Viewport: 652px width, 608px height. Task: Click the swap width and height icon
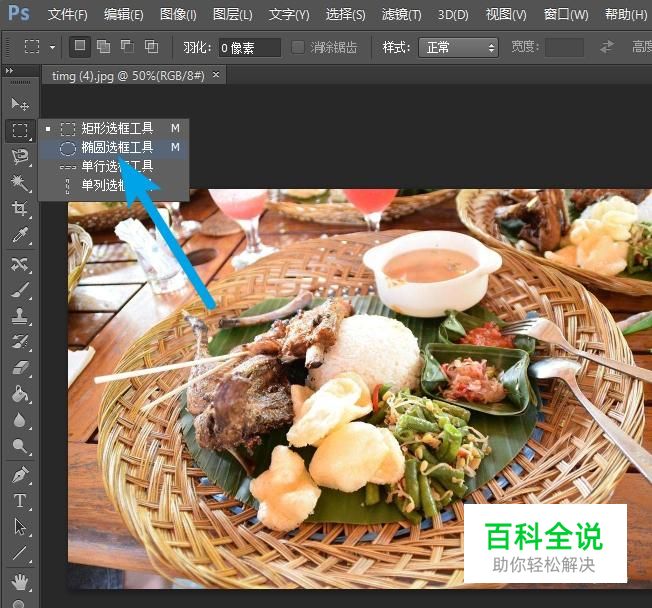tap(607, 47)
